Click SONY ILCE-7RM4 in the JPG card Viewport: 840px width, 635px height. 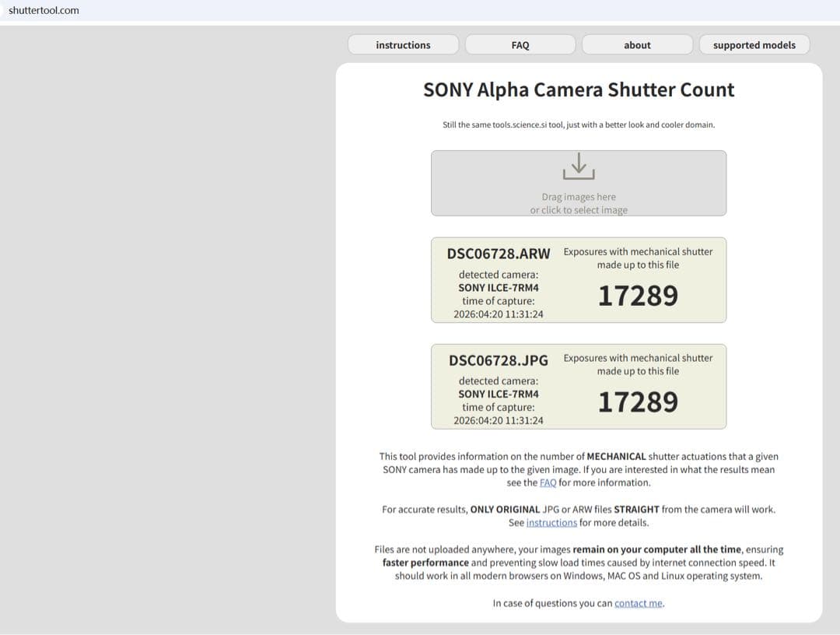tap(499, 394)
